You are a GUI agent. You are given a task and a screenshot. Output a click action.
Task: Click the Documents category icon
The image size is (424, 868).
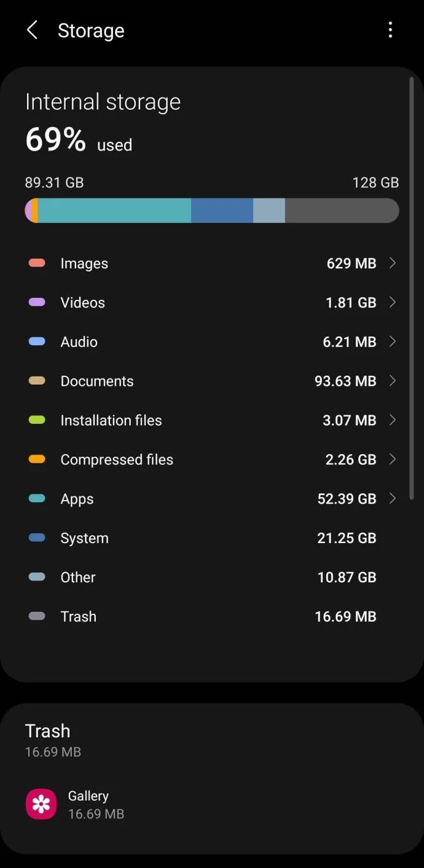click(x=36, y=381)
